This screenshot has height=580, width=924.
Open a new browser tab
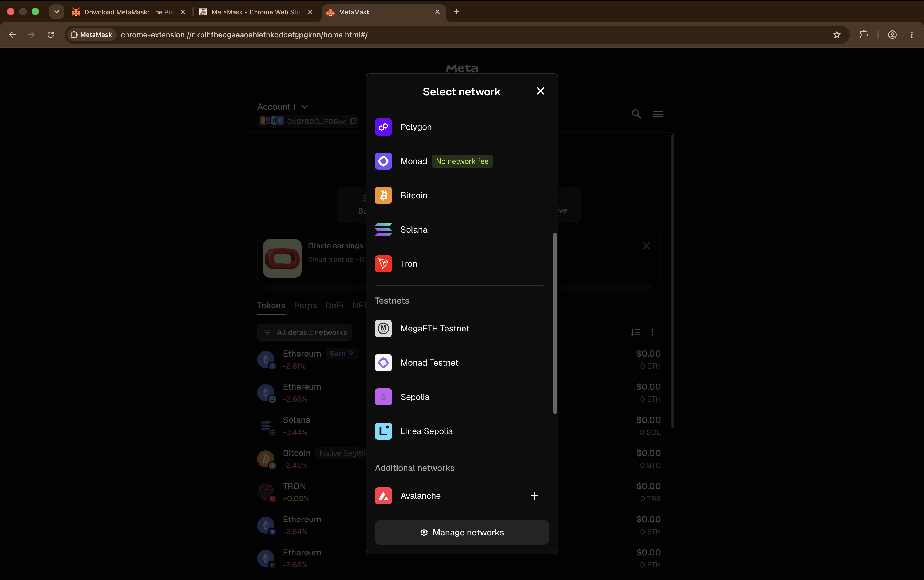[x=456, y=12]
